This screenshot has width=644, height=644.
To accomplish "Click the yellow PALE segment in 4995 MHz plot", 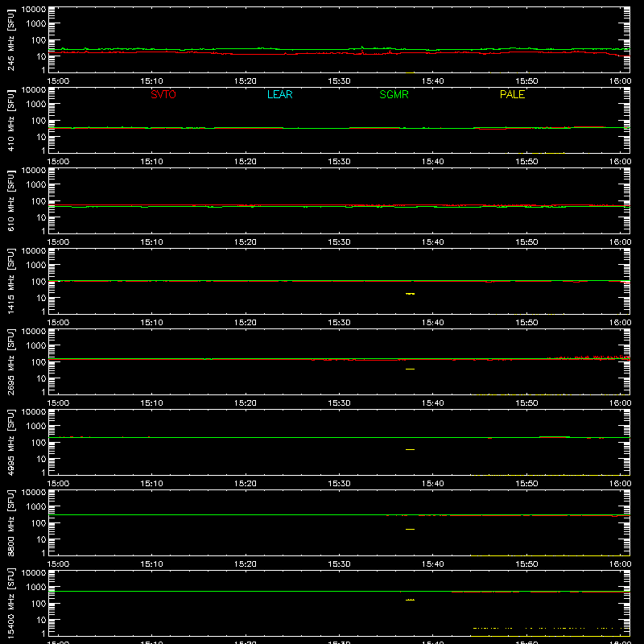I will click(410, 450).
